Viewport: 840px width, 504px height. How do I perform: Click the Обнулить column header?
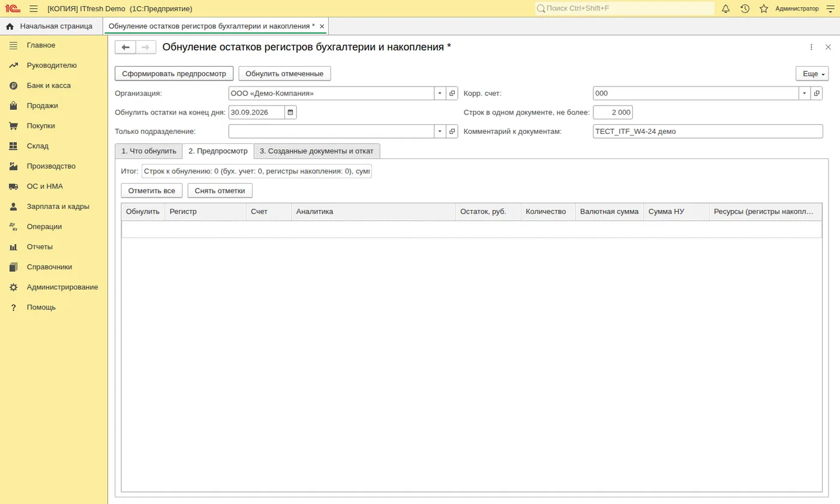tap(143, 212)
